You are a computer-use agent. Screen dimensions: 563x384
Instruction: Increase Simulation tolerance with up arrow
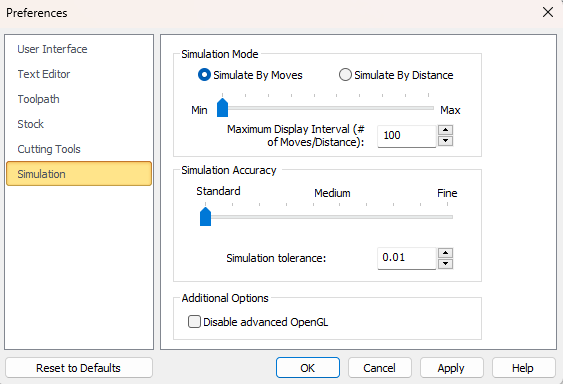[x=446, y=253]
